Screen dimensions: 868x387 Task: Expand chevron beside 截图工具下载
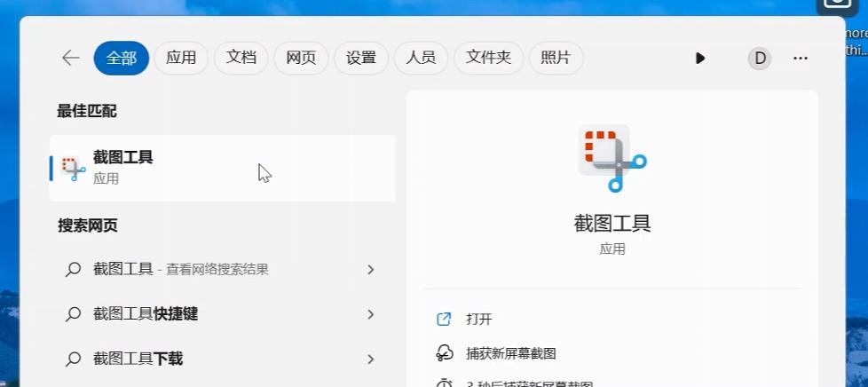371,359
